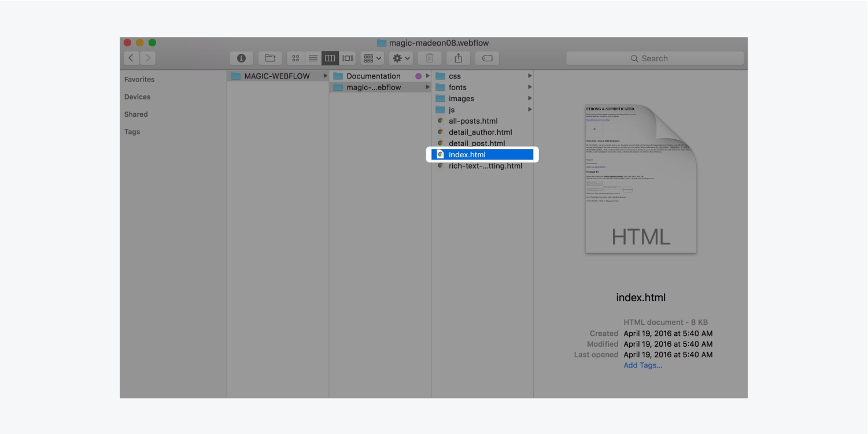Click the Get Info toolbar icon
The width and height of the screenshot is (868, 434).
241,58
